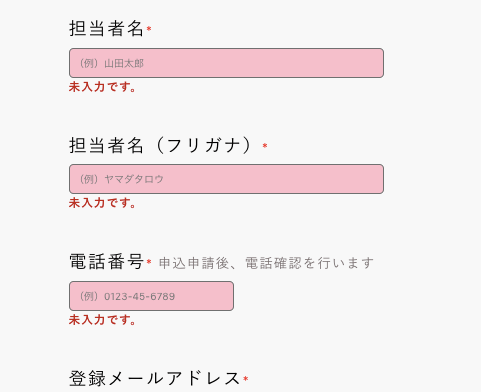Focus the 担当者名（フリガナ）input box
Image resolution: width=481 pixels, height=392 pixels.
[x=226, y=179]
